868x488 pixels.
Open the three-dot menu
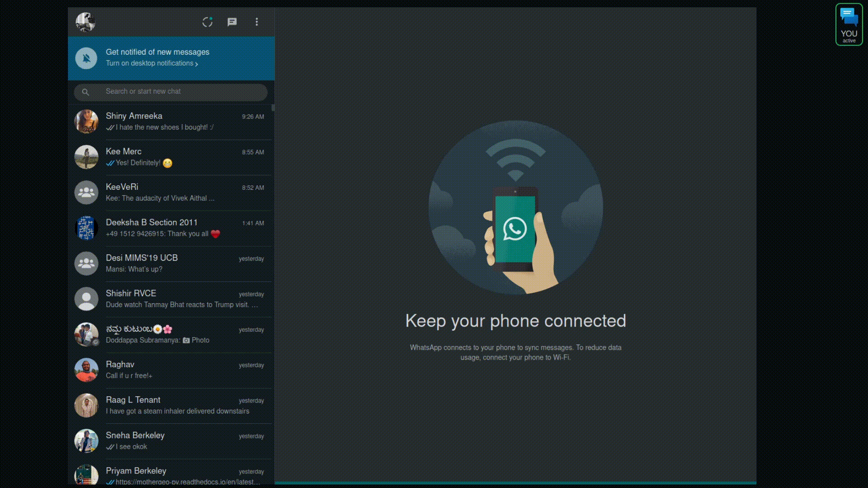(x=257, y=22)
